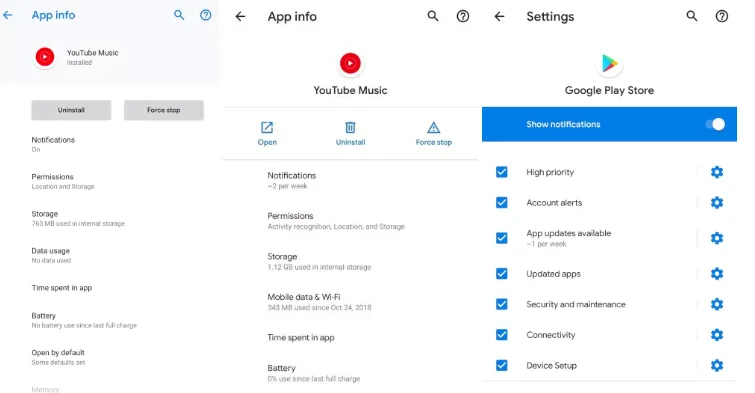The image size is (755, 393).
Task: Uncheck the Device Setup checkbox
Action: click(502, 366)
